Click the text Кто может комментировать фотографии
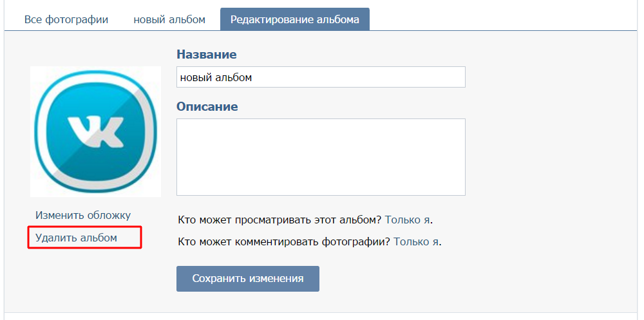The image size is (644, 320). pyautogui.click(x=284, y=241)
